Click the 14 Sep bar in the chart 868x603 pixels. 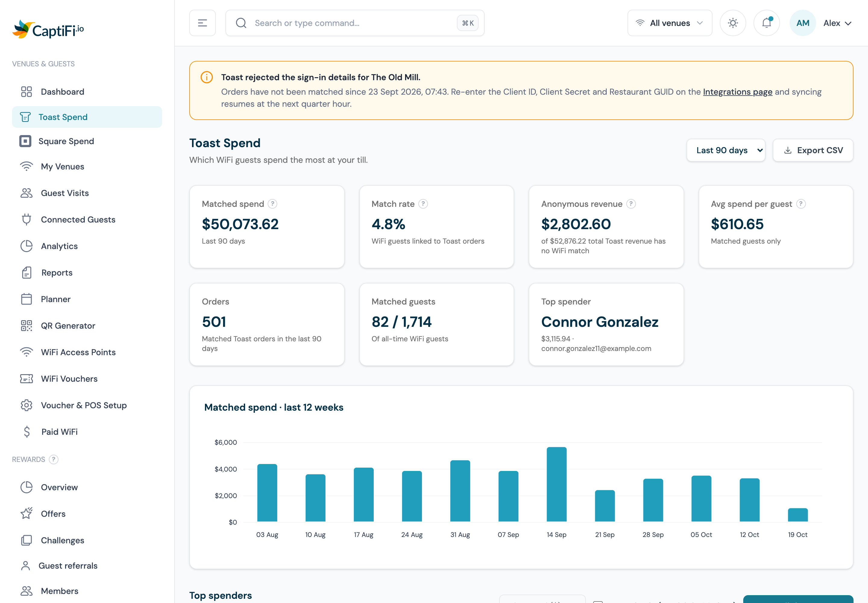pos(556,485)
